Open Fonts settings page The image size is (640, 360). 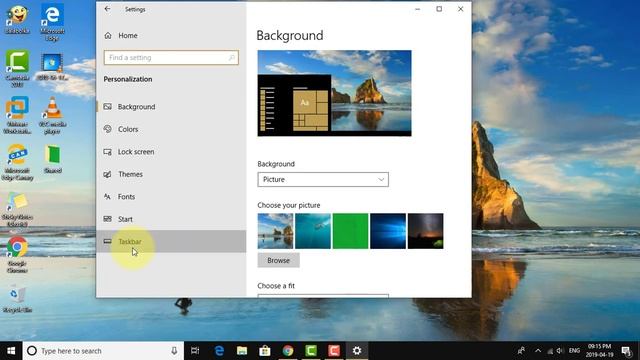pyautogui.click(x=171, y=196)
